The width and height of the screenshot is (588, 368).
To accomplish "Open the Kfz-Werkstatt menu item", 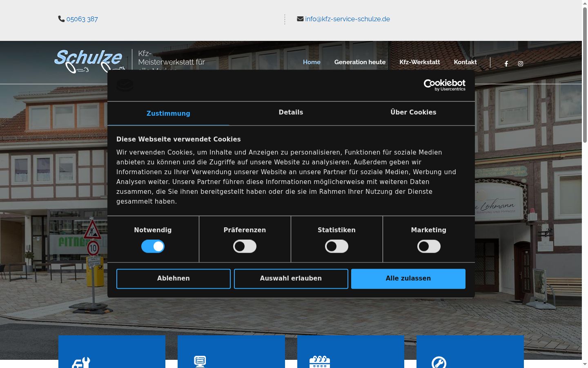I will tap(420, 62).
